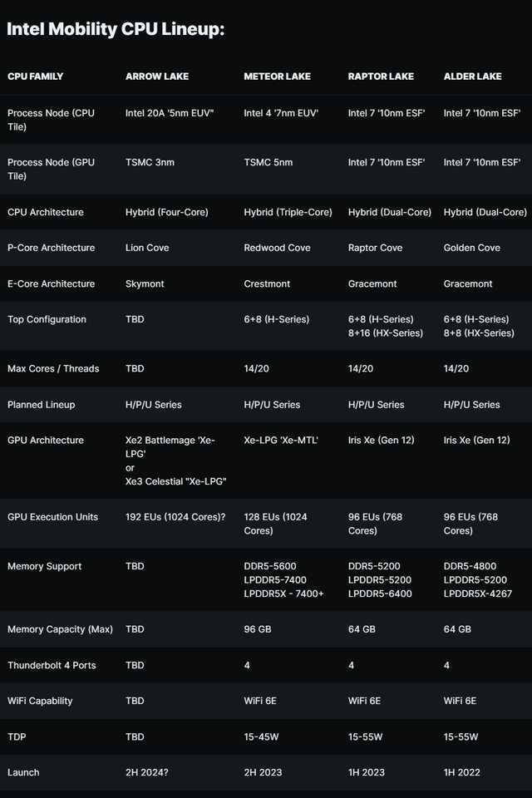Select the ALDER LAKE column header

(x=473, y=76)
